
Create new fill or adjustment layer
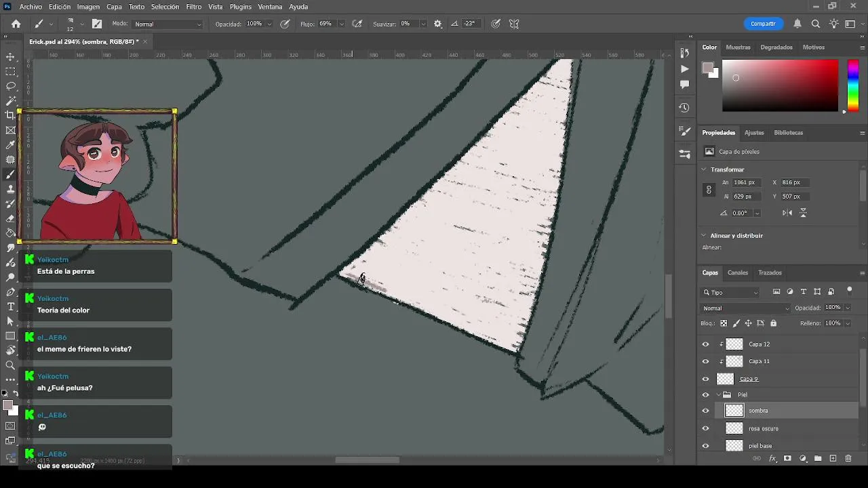803,459
